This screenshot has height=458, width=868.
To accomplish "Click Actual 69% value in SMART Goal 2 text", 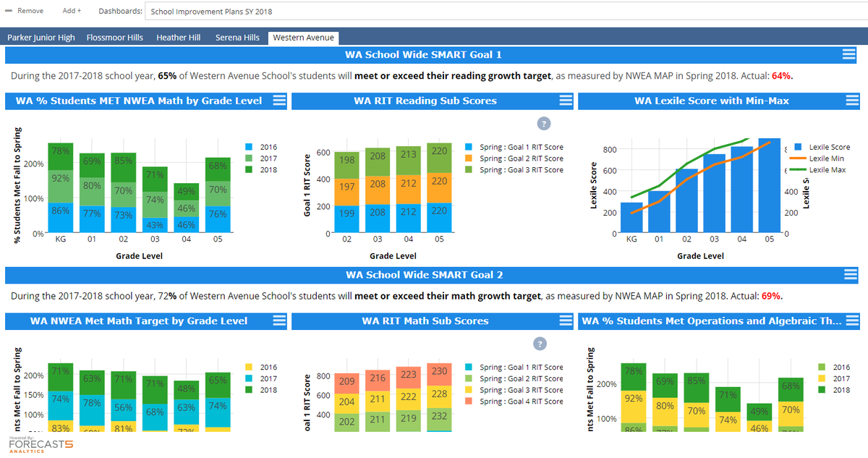I will [x=772, y=296].
